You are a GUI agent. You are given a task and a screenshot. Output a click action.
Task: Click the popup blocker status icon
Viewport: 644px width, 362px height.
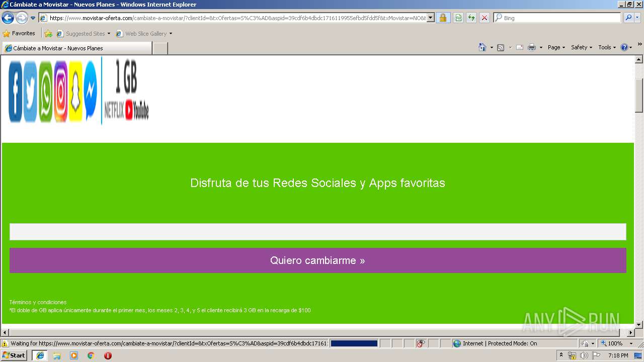click(421, 343)
